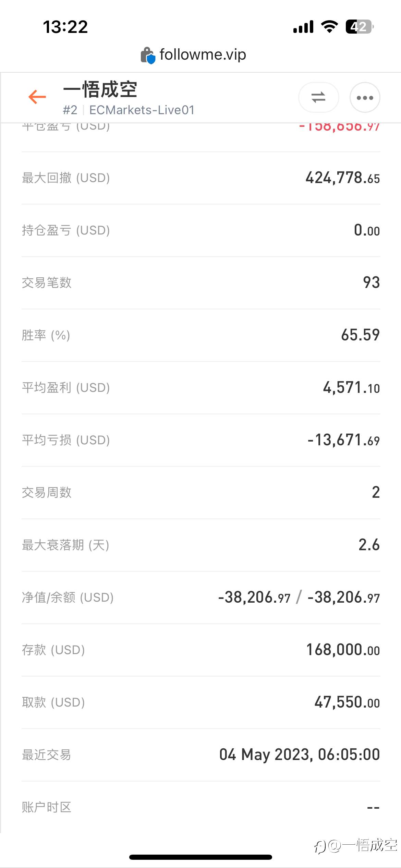Tap the ECMarkets-Live01 server label
This screenshot has height=868, width=401.
point(142,110)
